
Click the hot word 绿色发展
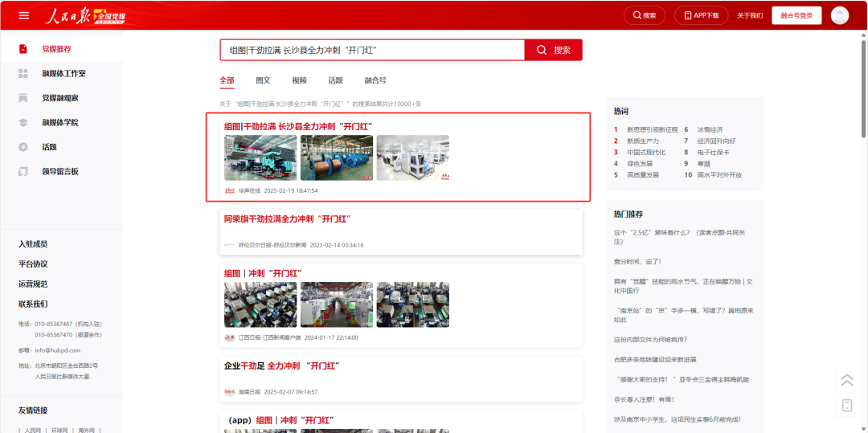click(x=640, y=164)
